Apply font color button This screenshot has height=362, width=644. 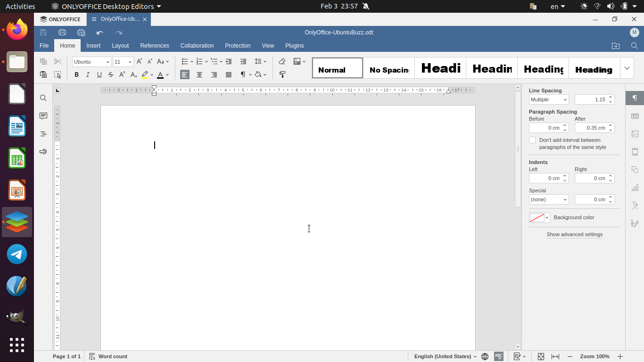pos(160,74)
